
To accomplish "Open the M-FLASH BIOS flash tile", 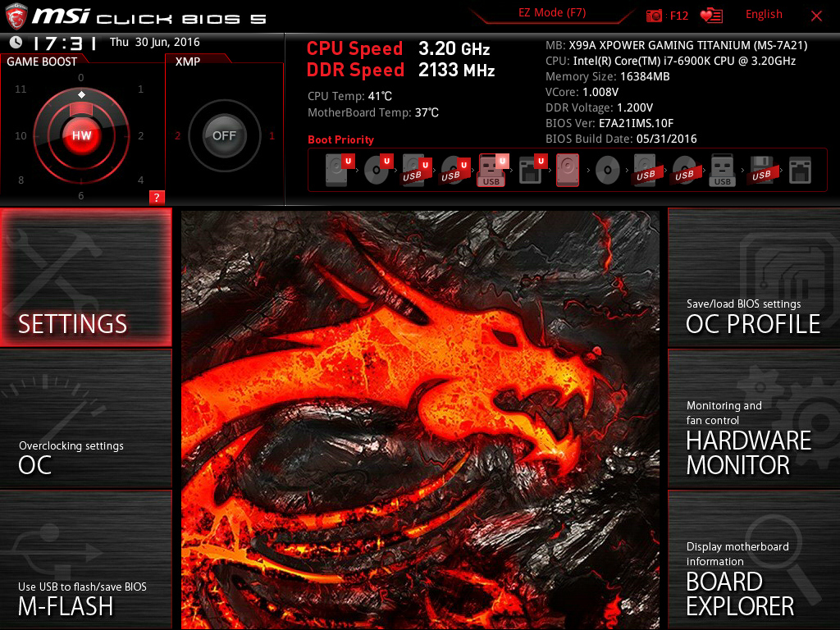I will (85, 559).
